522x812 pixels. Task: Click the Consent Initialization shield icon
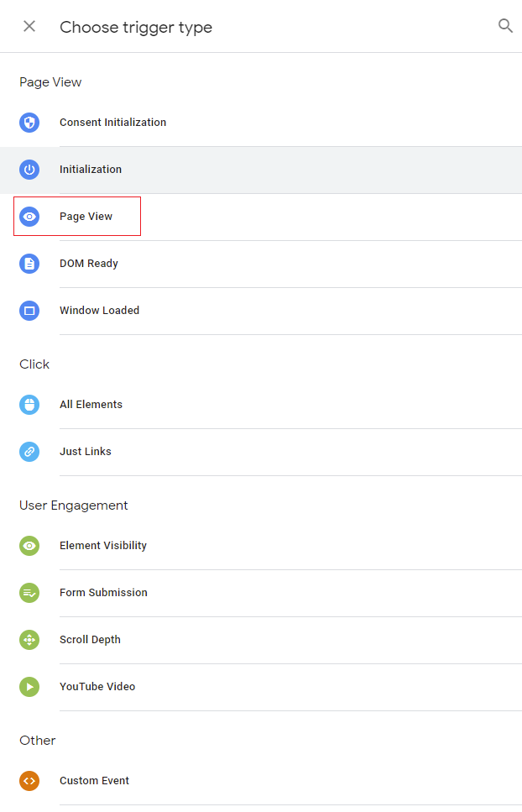coord(29,123)
